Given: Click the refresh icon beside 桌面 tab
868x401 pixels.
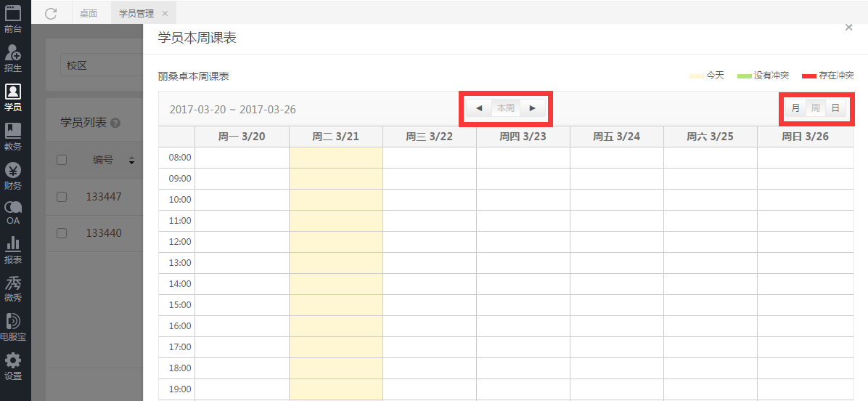Looking at the screenshot, I should (x=51, y=13).
